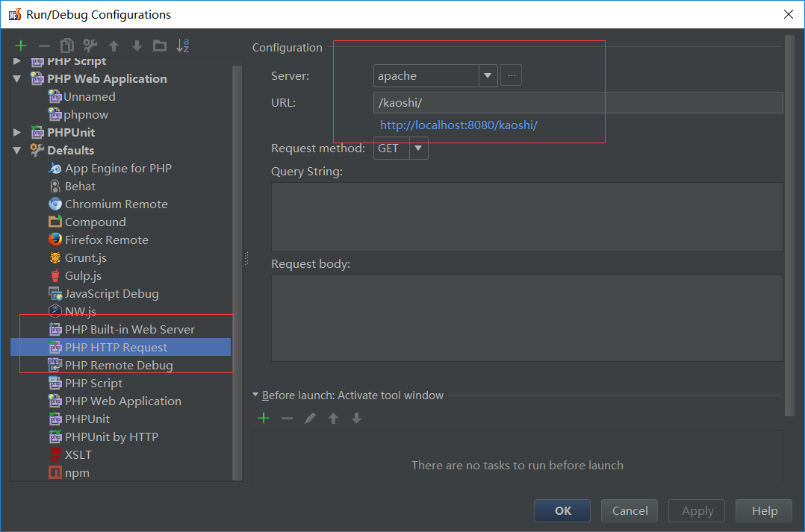Click the green Add New Configuration plus icon

(x=21, y=46)
